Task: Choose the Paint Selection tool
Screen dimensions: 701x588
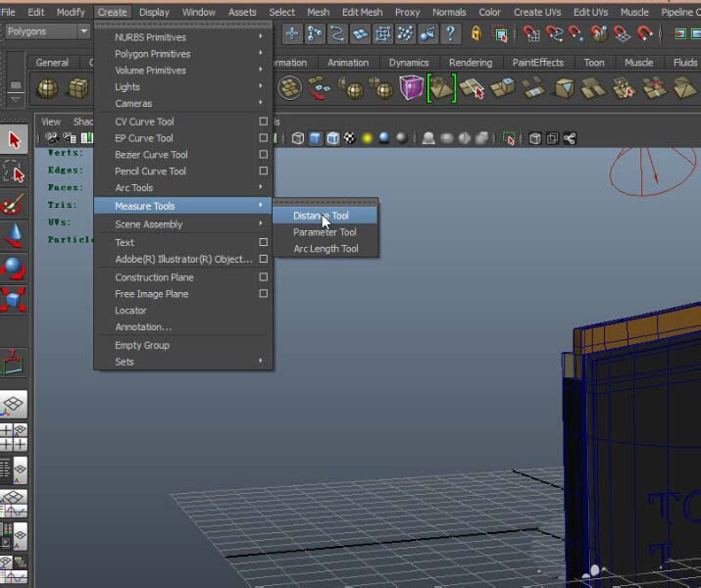Action: click(x=14, y=205)
